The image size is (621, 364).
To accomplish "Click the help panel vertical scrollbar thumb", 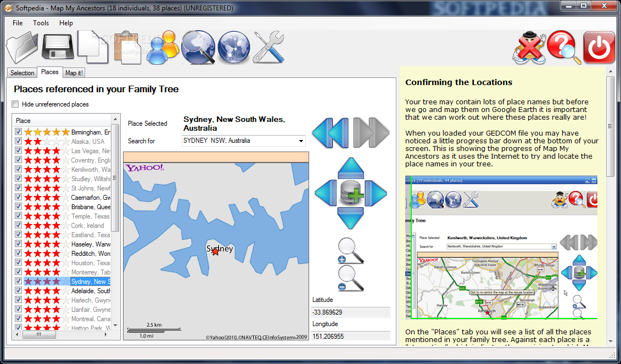I will pos(611,126).
